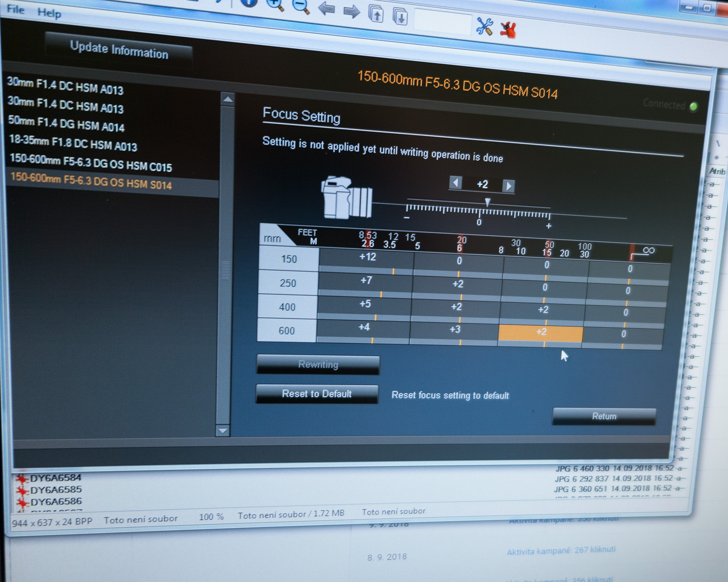Increase focus value with right stepper arrow
The height and width of the screenshot is (582, 728).
click(508, 186)
